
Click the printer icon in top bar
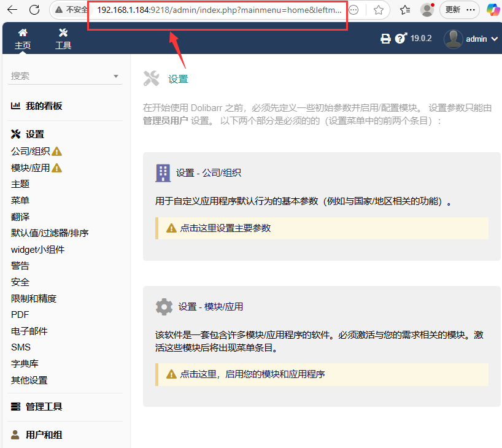pos(385,39)
